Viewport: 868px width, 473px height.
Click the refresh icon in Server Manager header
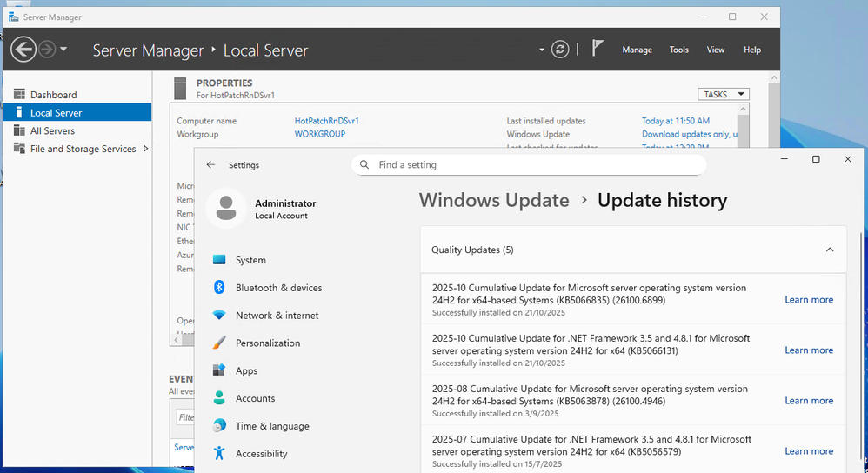559,50
